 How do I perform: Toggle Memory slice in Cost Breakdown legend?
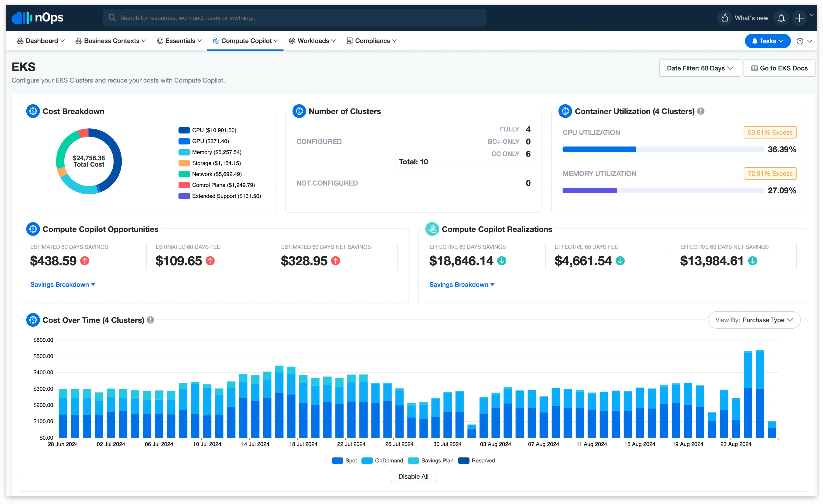tap(210, 152)
